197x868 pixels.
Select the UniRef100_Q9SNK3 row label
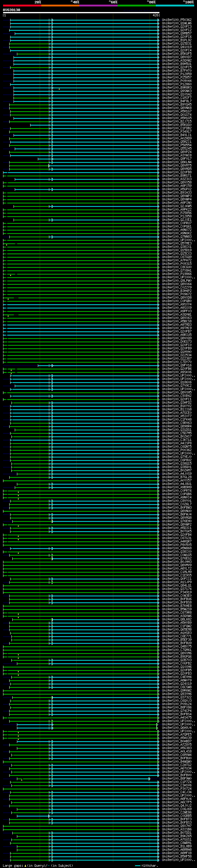tap(177, 91)
